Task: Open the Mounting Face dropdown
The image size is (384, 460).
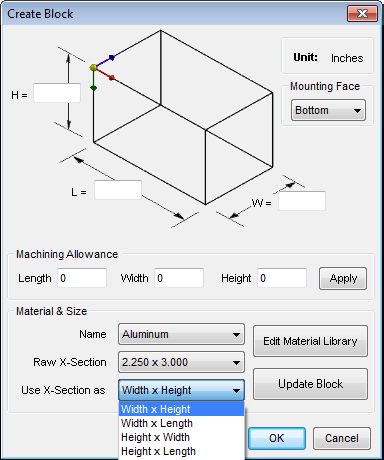Action: click(328, 110)
